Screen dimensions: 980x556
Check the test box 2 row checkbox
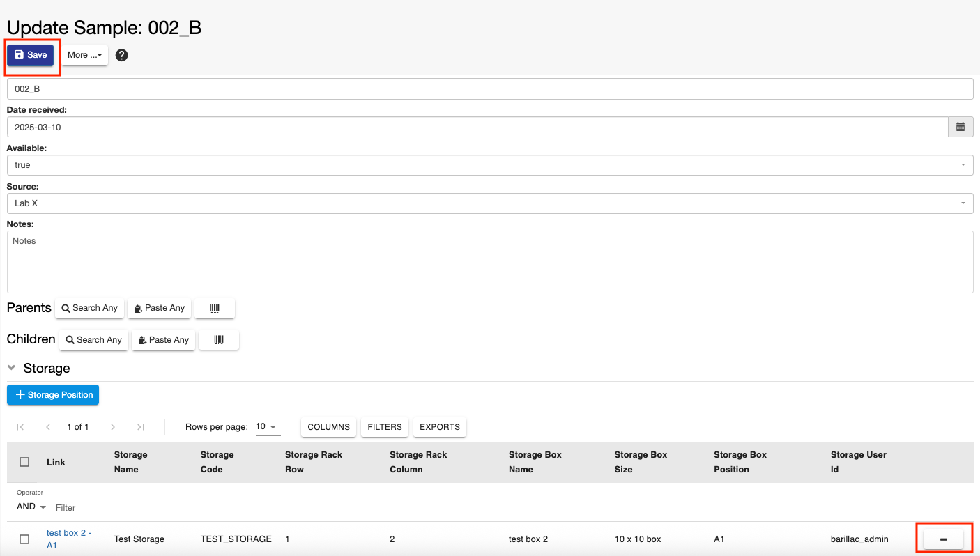click(x=24, y=539)
